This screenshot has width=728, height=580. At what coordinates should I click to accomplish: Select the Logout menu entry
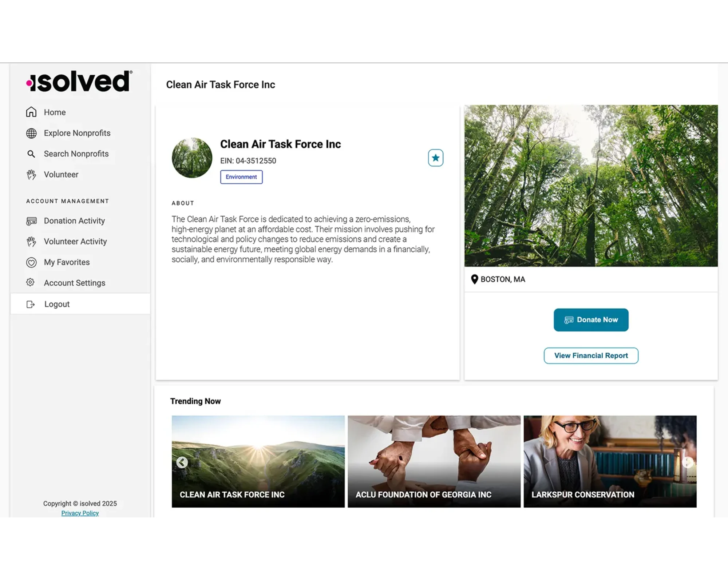(57, 304)
